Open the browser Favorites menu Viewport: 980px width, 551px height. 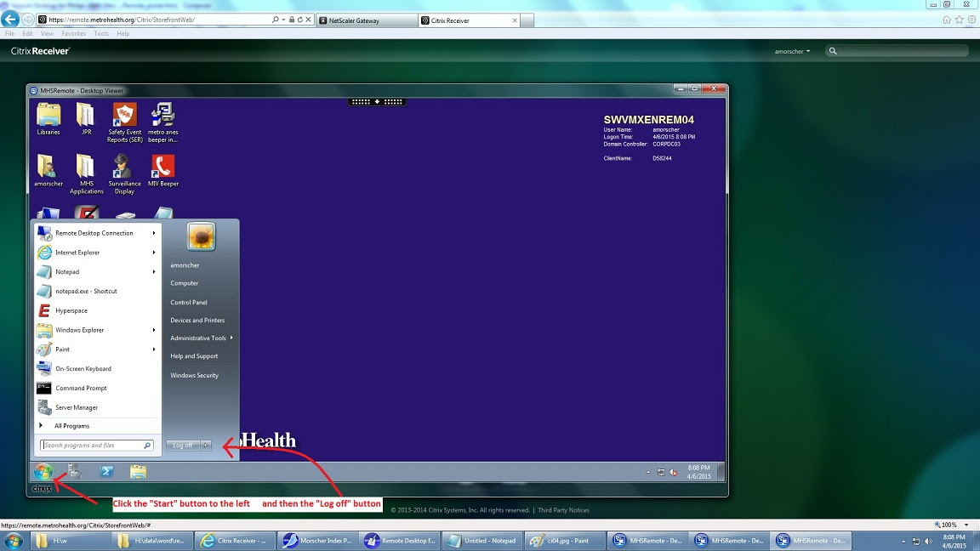coord(73,34)
